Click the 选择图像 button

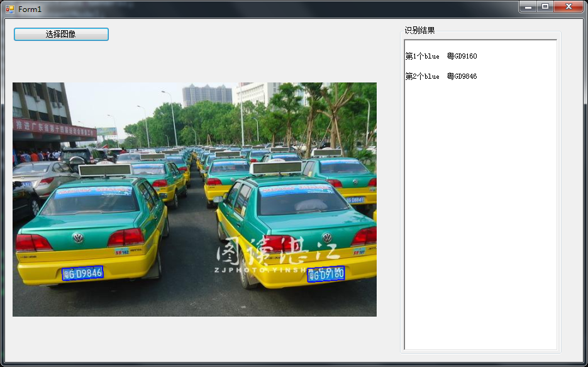61,34
